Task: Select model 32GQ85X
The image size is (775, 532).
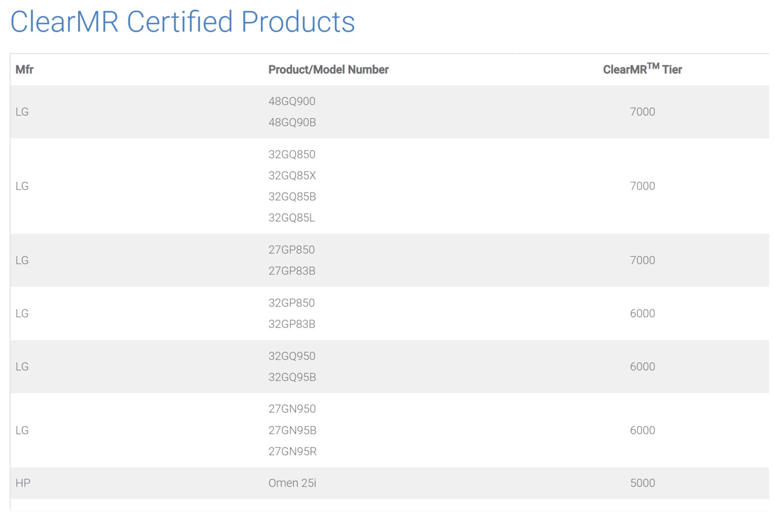Action: pos(292,175)
